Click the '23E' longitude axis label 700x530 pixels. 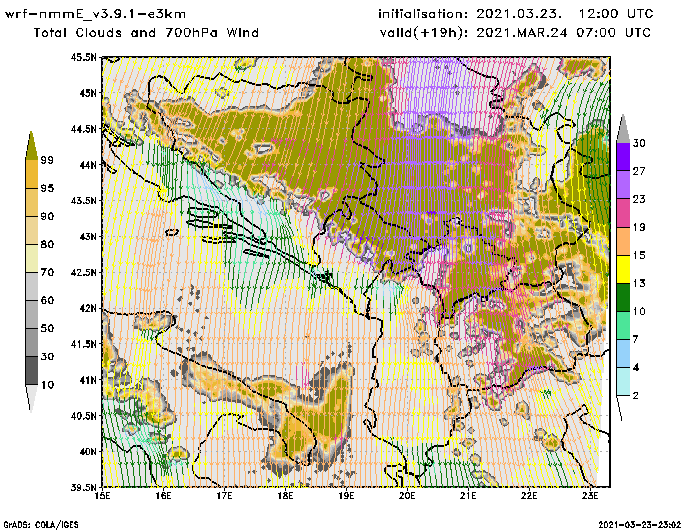click(590, 496)
